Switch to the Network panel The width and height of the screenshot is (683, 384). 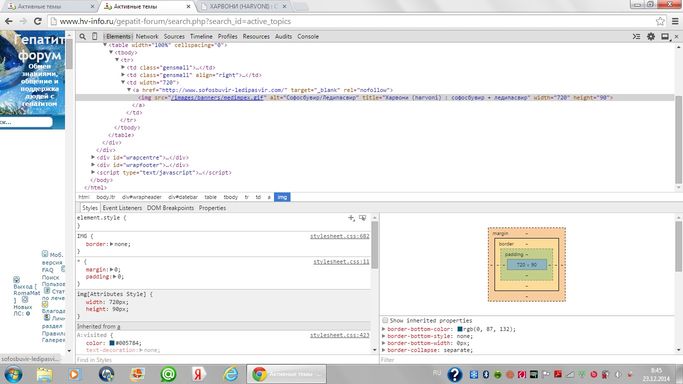tap(147, 37)
